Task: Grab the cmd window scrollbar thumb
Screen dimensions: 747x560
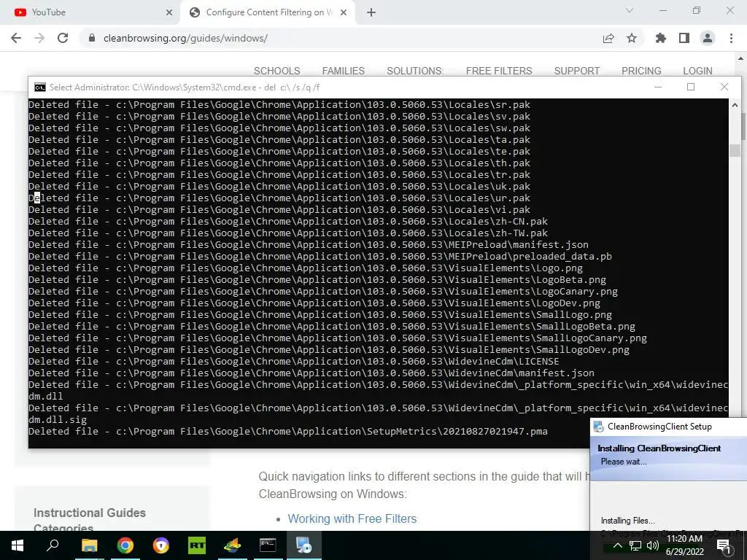Action: click(x=735, y=150)
